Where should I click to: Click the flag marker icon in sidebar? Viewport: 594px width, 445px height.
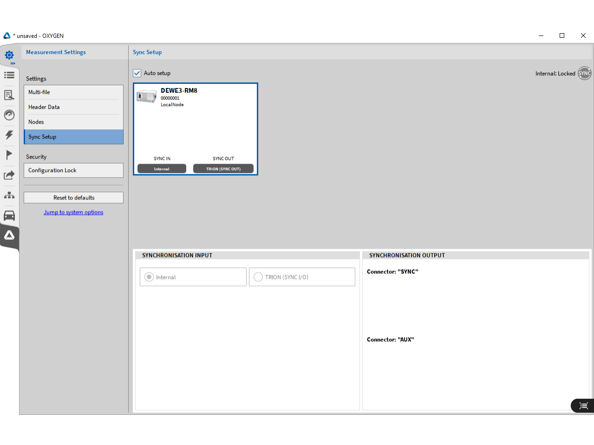click(9, 155)
